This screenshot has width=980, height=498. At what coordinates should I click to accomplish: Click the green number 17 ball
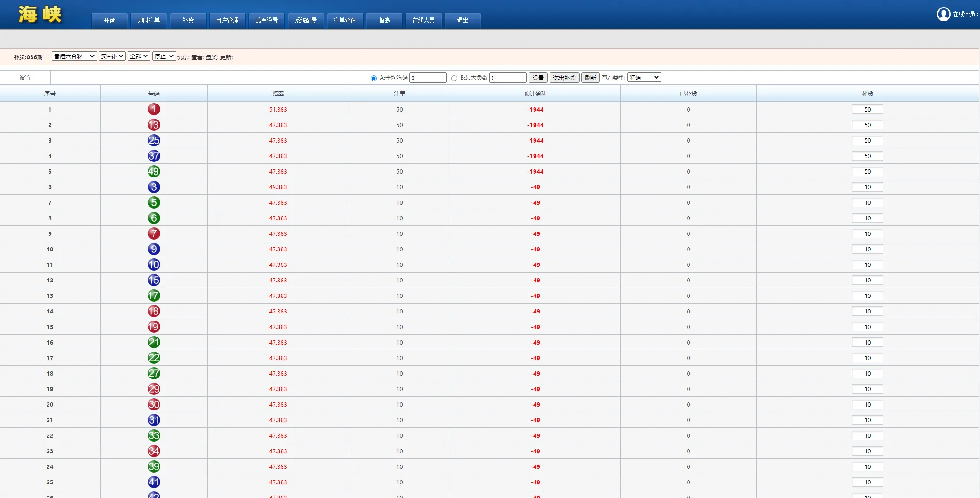pyautogui.click(x=154, y=296)
